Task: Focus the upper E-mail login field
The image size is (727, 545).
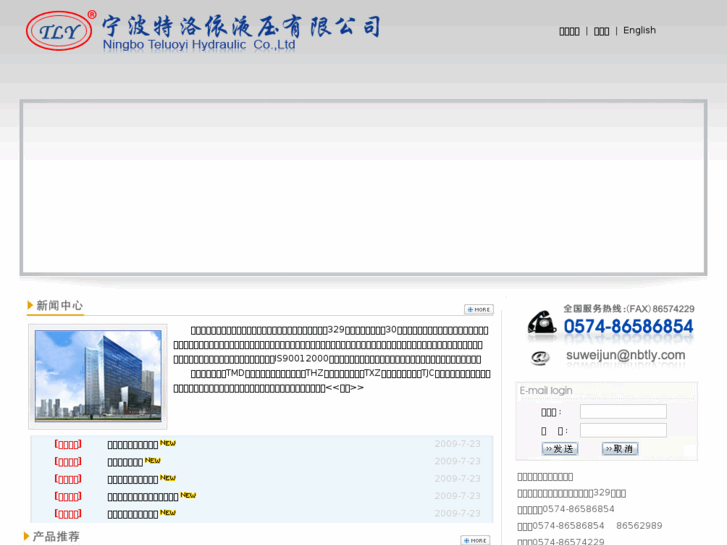Action: pos(623,411)
